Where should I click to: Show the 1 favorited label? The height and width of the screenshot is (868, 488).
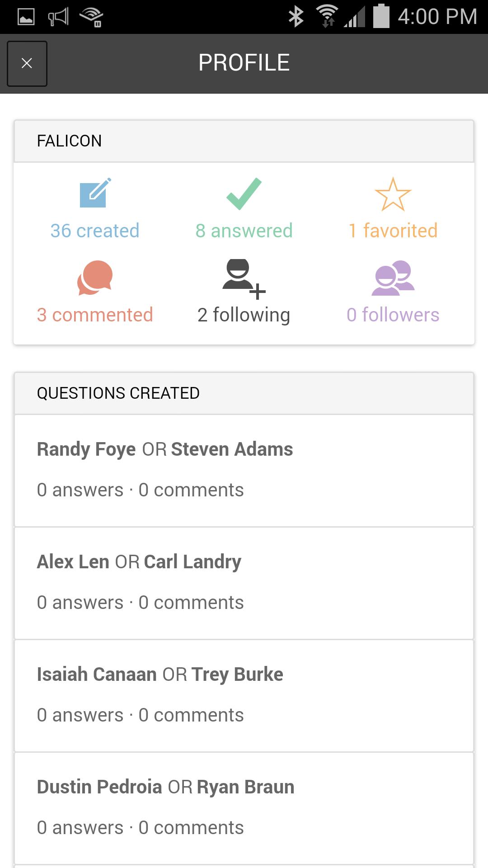[393, 231]
